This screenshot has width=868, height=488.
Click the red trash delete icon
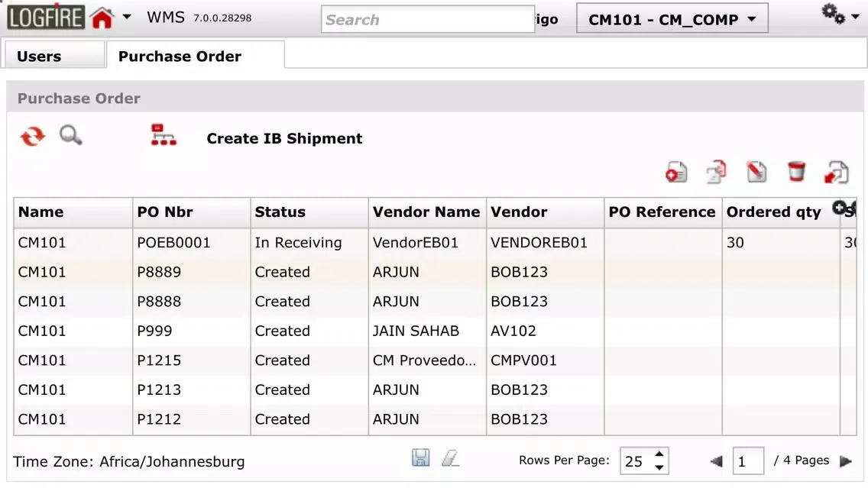(796, 172)
